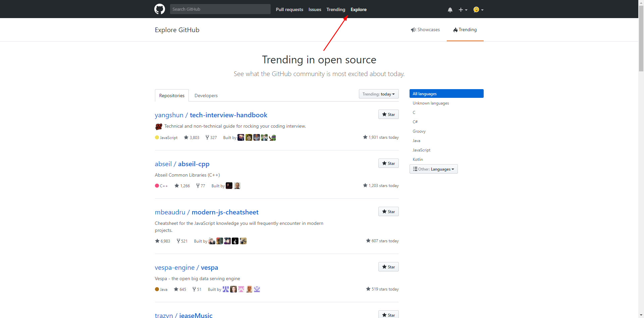
Task: Focus the Search GitHub field
Action: coord(220,9)
